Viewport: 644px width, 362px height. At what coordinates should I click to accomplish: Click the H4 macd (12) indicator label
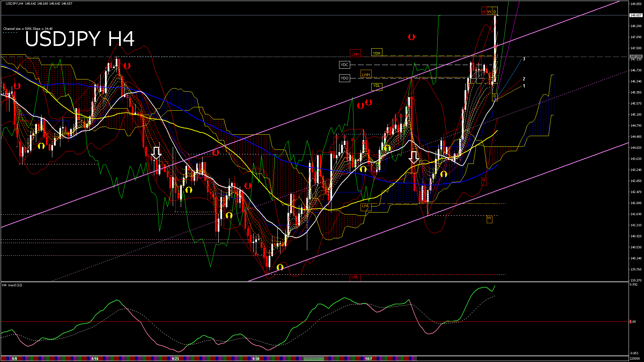12,285
